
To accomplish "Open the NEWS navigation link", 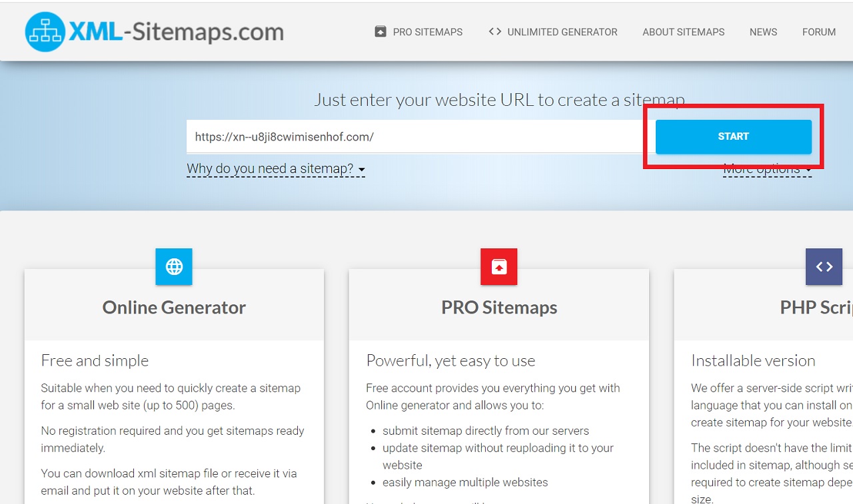I will tap(763, 32).
